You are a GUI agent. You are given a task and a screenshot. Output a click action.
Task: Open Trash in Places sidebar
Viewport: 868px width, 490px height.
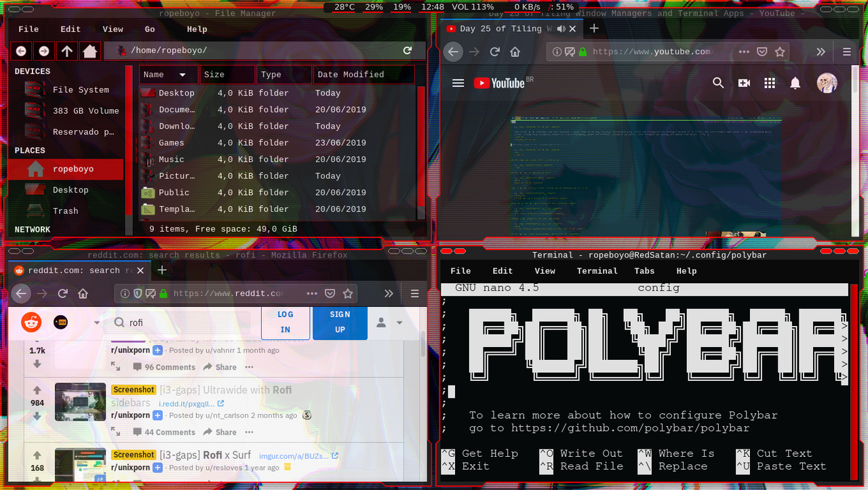[66, 211]
